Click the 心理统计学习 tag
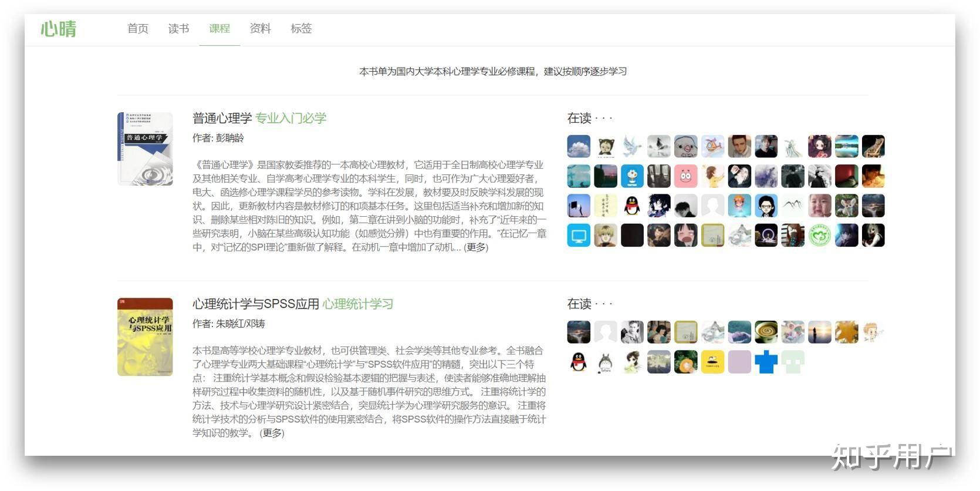This screenshot has height=491, width=980. point(358,304)
